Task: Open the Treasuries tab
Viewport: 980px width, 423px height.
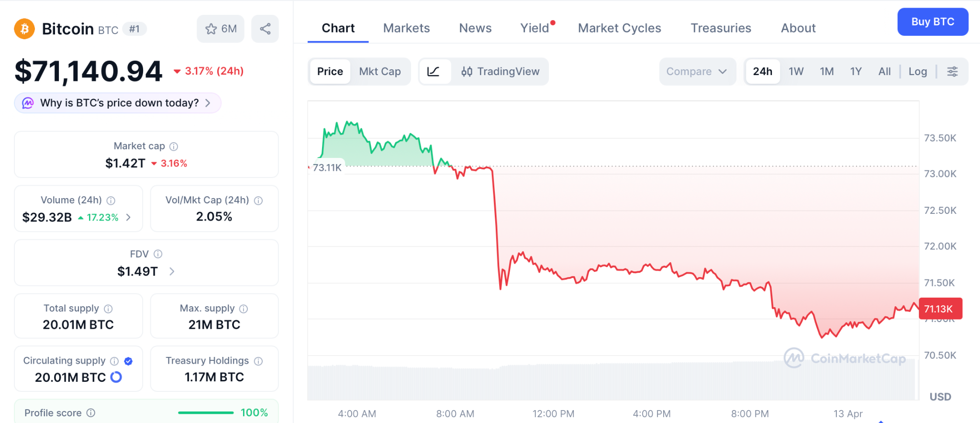Action: pos(721,28)
